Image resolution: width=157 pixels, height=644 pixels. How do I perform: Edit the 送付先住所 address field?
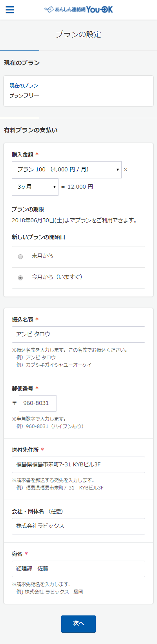[x=78, y=465]
